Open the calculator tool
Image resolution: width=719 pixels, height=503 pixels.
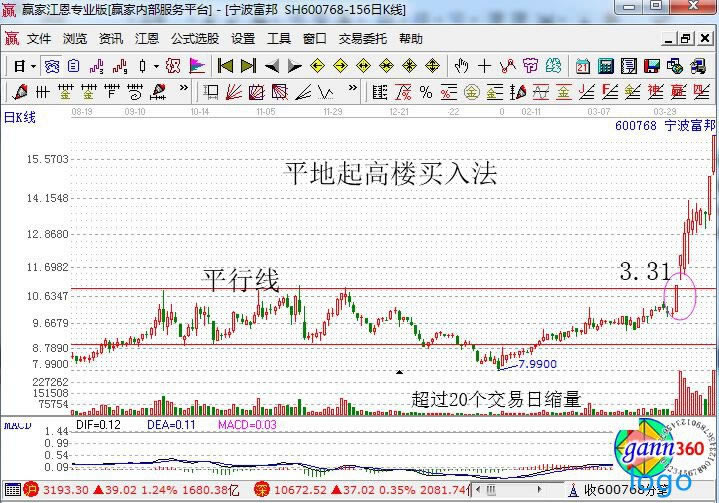605,66
